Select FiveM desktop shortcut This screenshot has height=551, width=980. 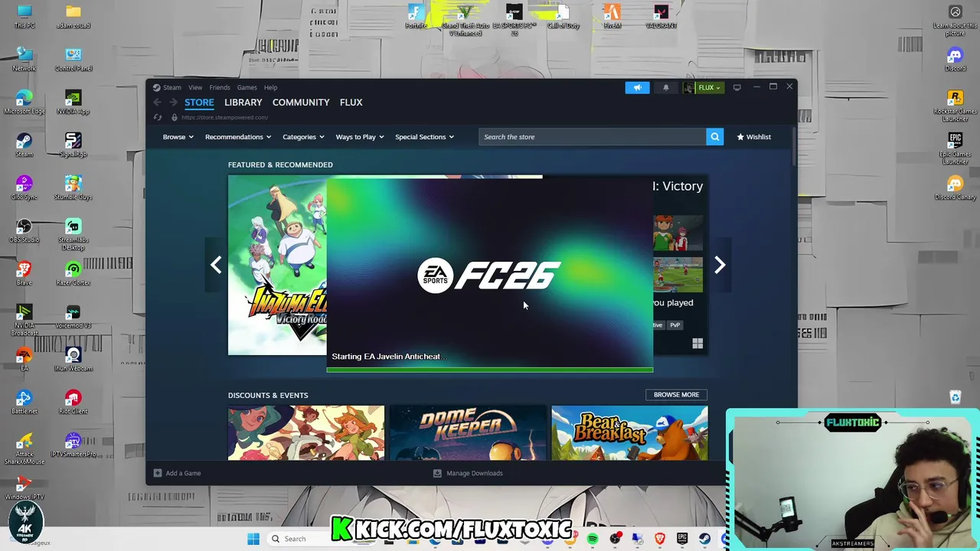[612, 16]
